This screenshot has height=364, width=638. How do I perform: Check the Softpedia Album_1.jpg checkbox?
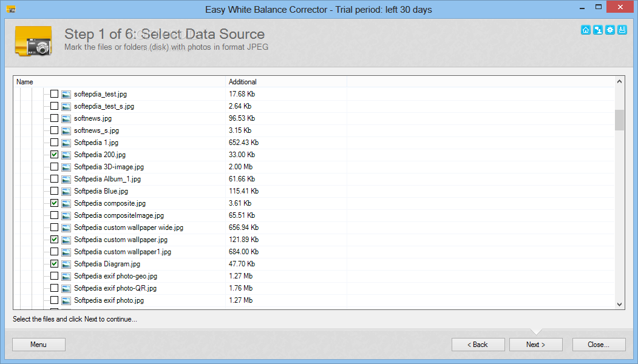[54, 179]
